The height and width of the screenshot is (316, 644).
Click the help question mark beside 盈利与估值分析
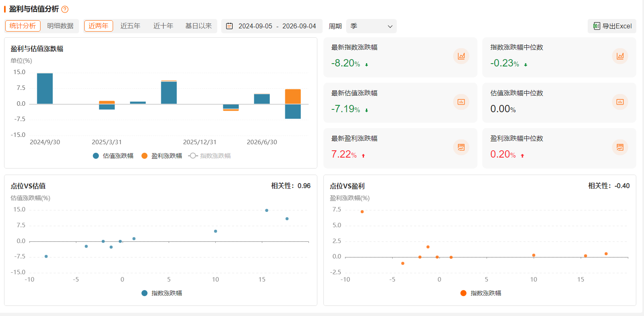[x=65, y=9]
